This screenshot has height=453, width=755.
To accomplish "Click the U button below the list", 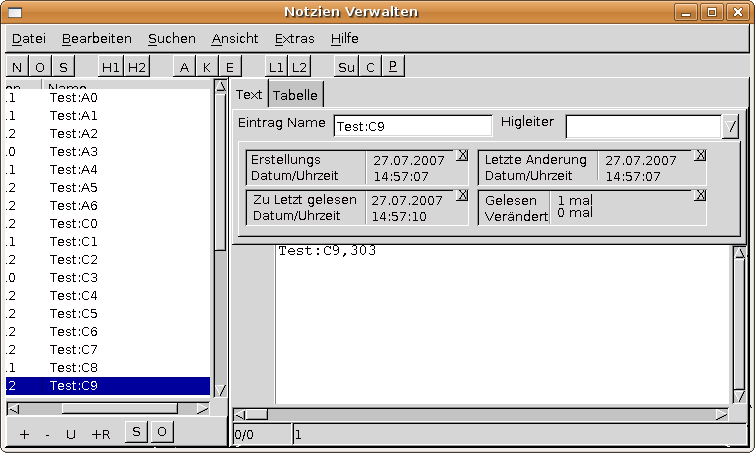I will tap(71, 433).
